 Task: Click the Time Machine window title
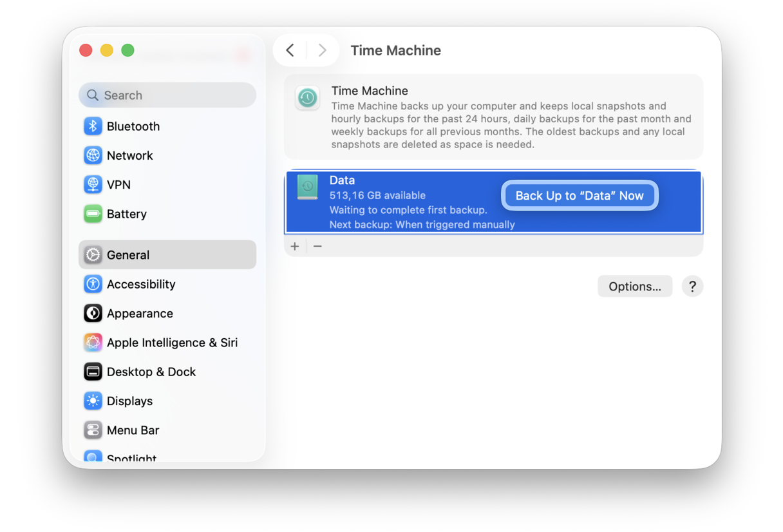(395, 50)
